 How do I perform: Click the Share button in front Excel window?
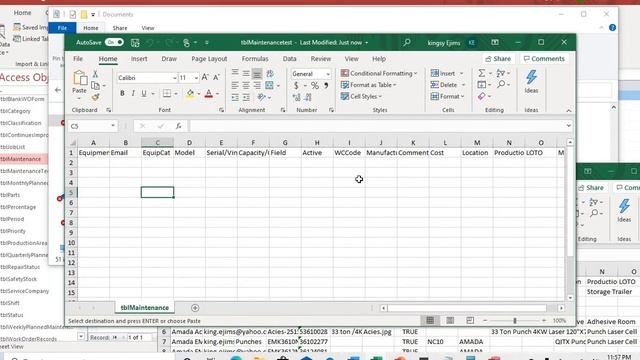(x=498, y=59)
